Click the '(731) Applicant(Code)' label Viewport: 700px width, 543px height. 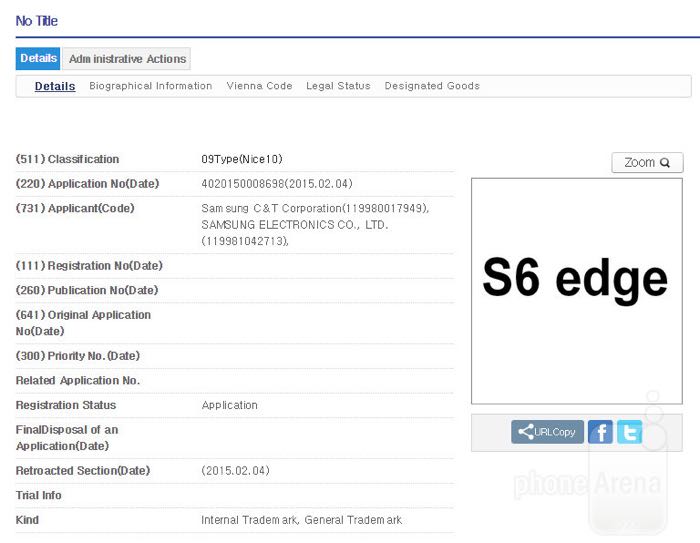pyautogui.click(x=75, y=208)
